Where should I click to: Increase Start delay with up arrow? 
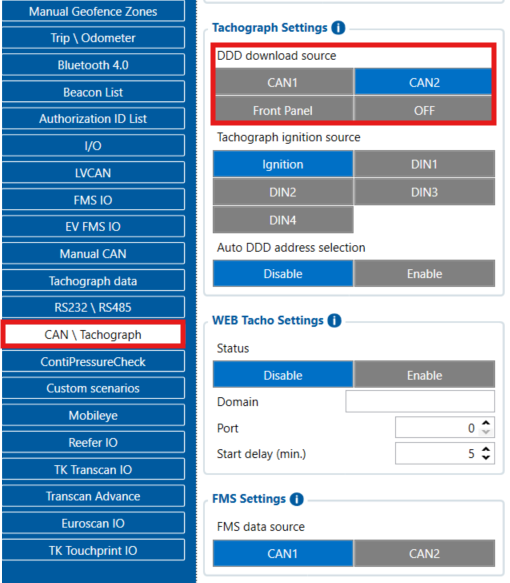[485, 449]
